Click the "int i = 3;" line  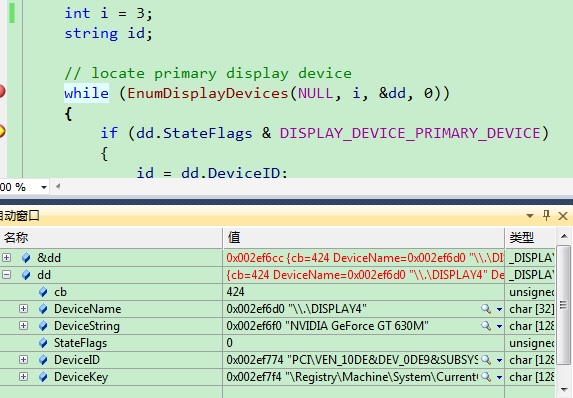coord(109,14)
